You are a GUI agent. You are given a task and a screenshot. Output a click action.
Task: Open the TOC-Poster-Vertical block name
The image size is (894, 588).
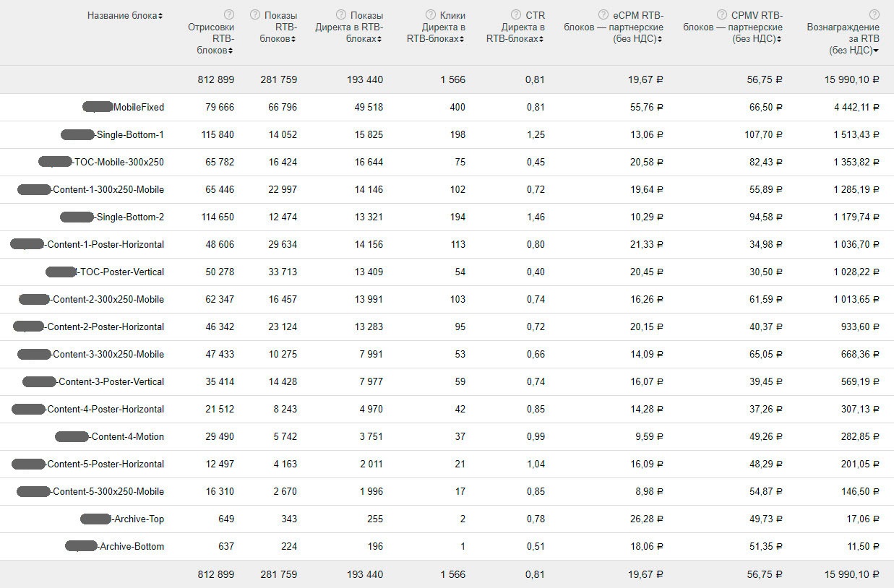121,272
